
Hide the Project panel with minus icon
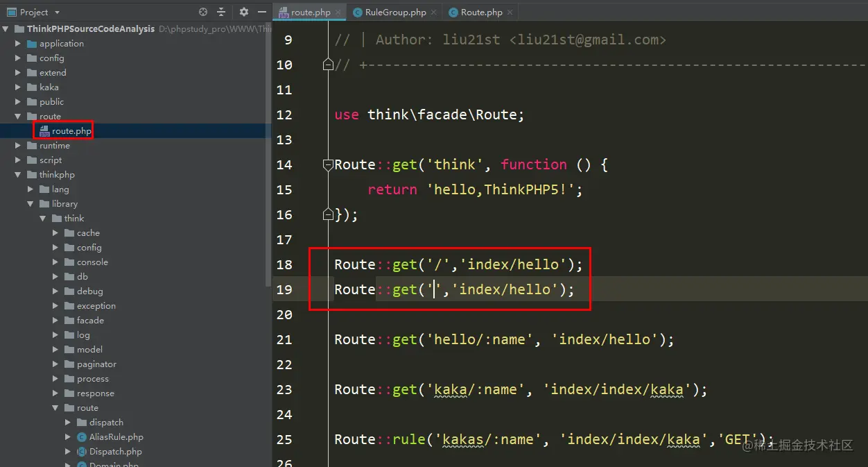click(x=261, y=12)
